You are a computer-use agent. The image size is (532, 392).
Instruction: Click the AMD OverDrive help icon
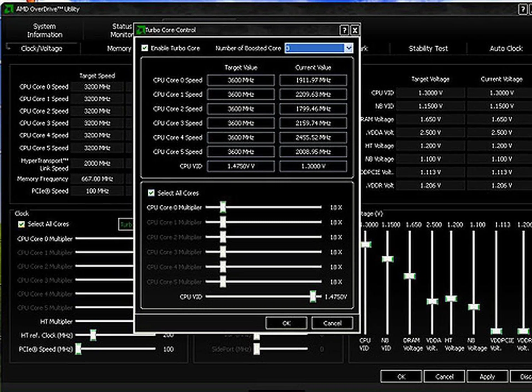click(x=522, y=10)
